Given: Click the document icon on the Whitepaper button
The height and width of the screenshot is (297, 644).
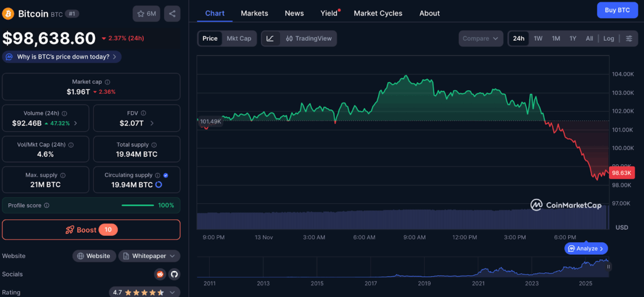Looking at the screenshot, I should tap(126, 256).
